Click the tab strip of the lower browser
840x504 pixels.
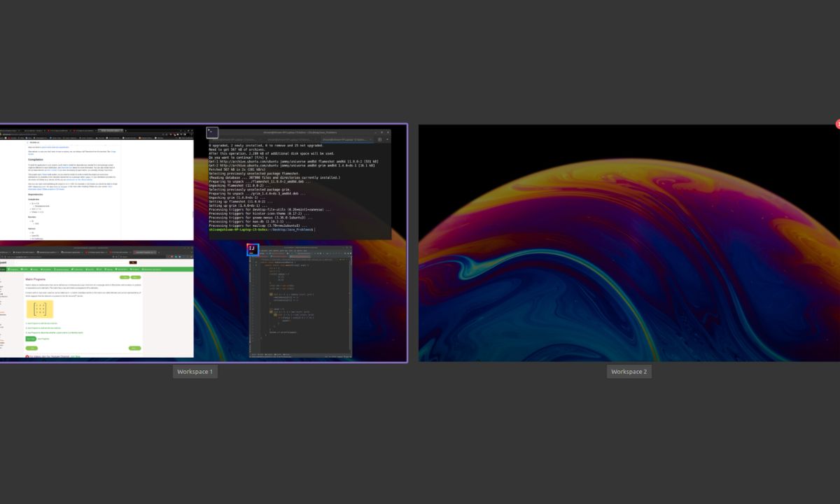pos(70,251)
